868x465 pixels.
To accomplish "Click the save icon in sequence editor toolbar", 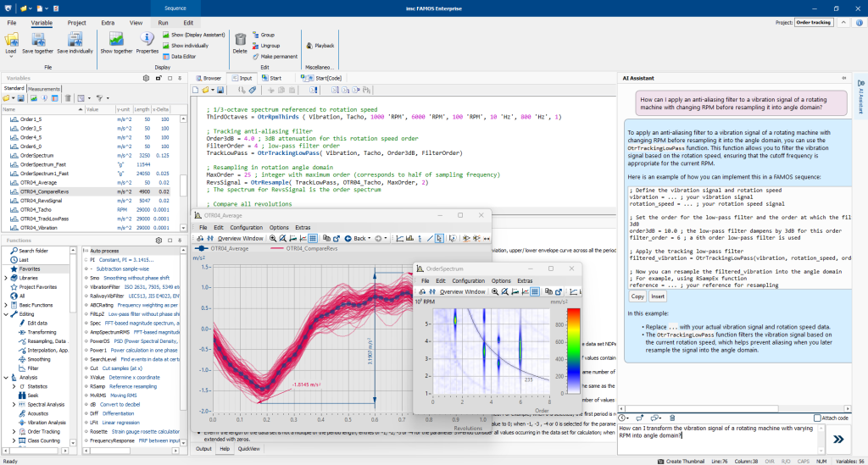I will pos(220,90).
